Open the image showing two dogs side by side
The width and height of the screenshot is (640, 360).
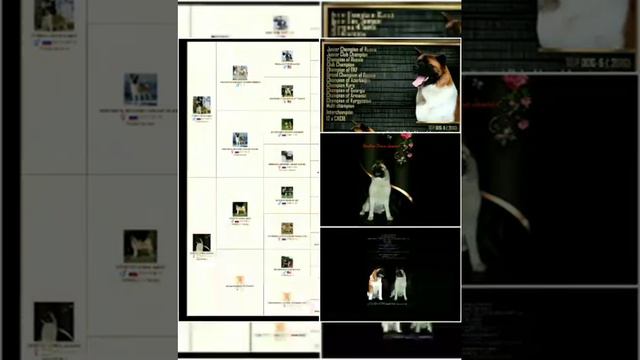[391, 274]
